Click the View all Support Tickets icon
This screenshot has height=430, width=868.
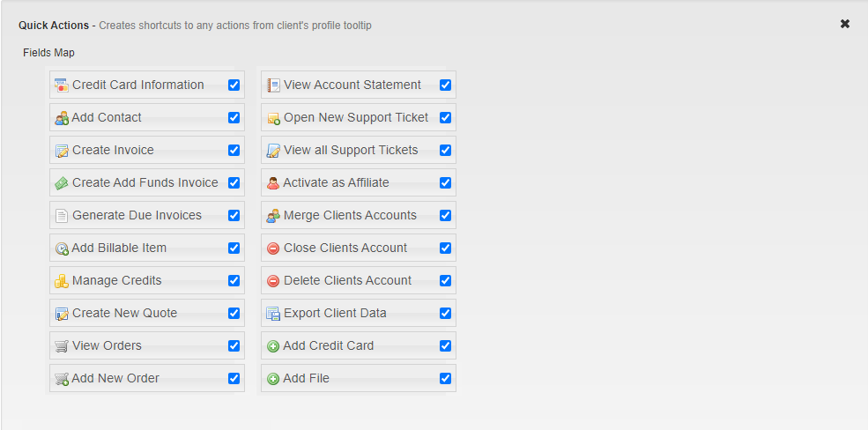(273, 151)
